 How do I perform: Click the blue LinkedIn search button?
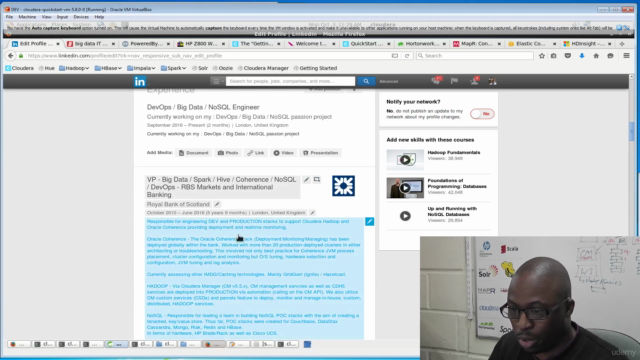click(366, 81)
